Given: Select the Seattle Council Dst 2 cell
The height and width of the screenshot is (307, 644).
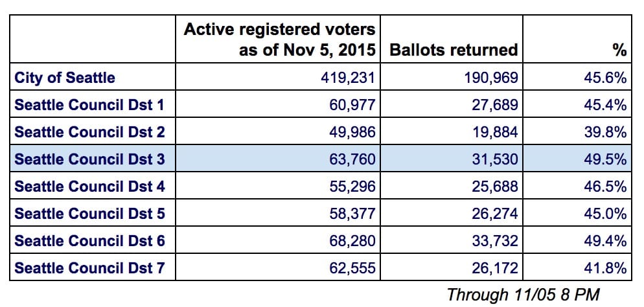Looking at the screenshot, I should tap(89, 132).
